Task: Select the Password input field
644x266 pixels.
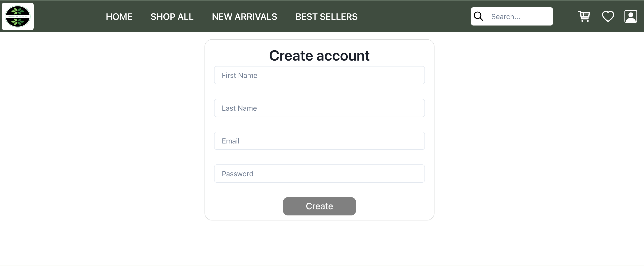Action: click(x=320, y=173)
